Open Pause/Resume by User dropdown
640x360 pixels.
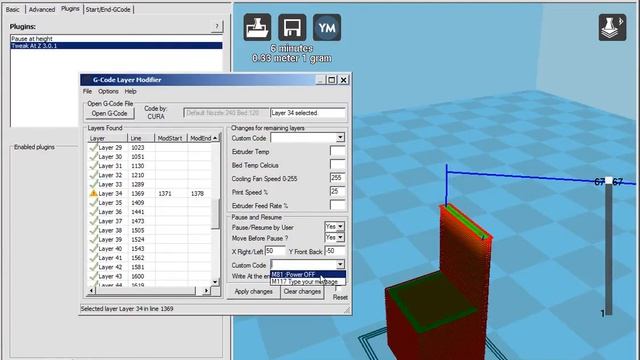[x=340, y=226]
